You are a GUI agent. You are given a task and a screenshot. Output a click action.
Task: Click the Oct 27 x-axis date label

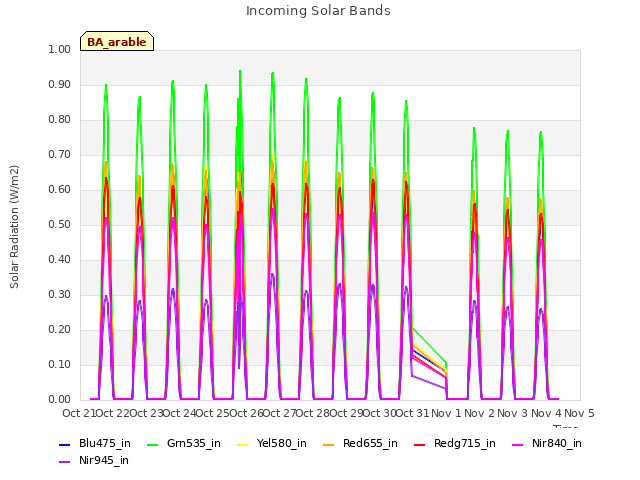[x=279, y=413]
